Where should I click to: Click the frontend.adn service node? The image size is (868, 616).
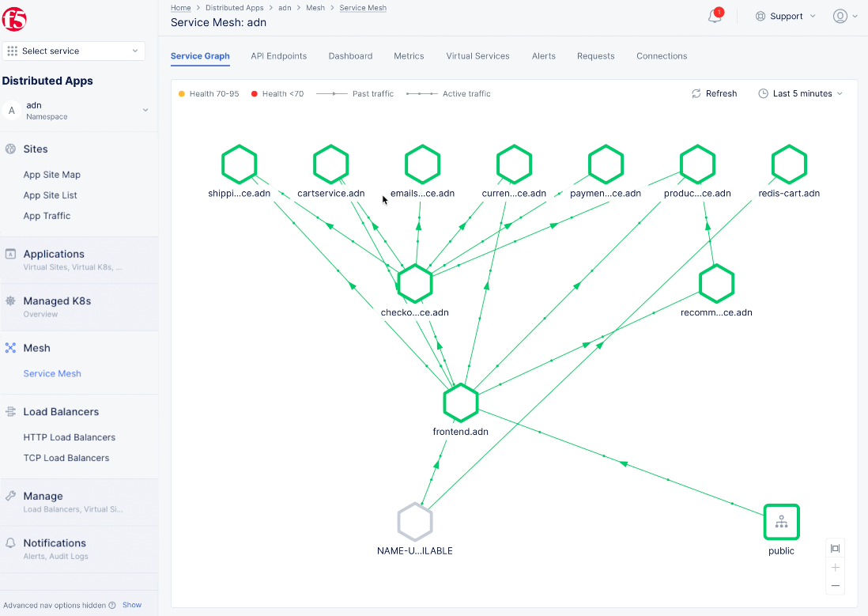(461, 402)
